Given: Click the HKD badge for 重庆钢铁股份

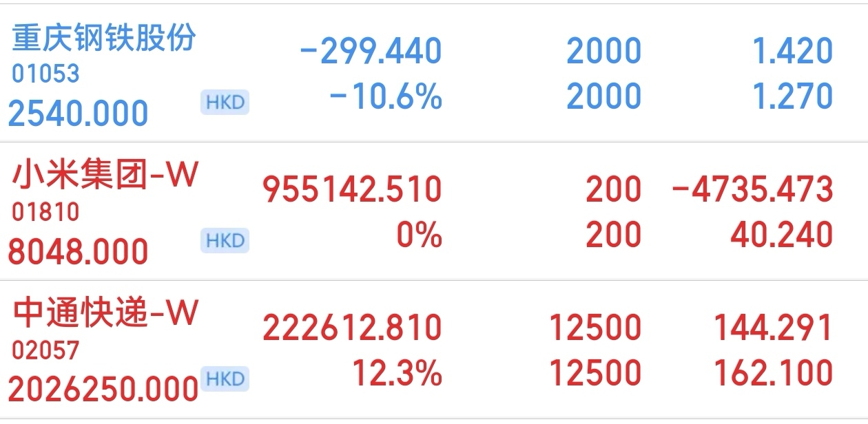Looking at the screenshot, I should [225, 102].
